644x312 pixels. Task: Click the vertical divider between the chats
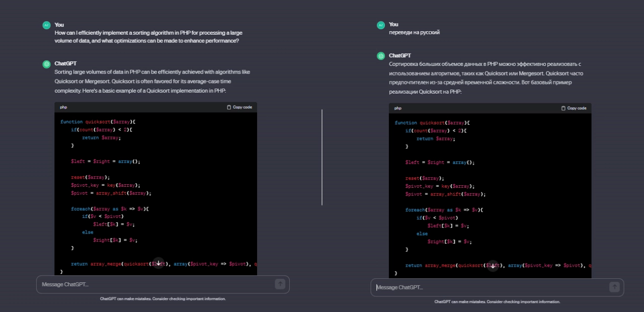(x=322, y=157)
